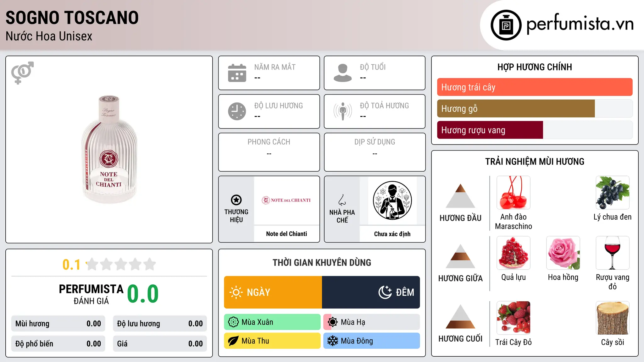Click the Mùi hương score row
Screen dimensions: 644x362
[x=58, y=324]
